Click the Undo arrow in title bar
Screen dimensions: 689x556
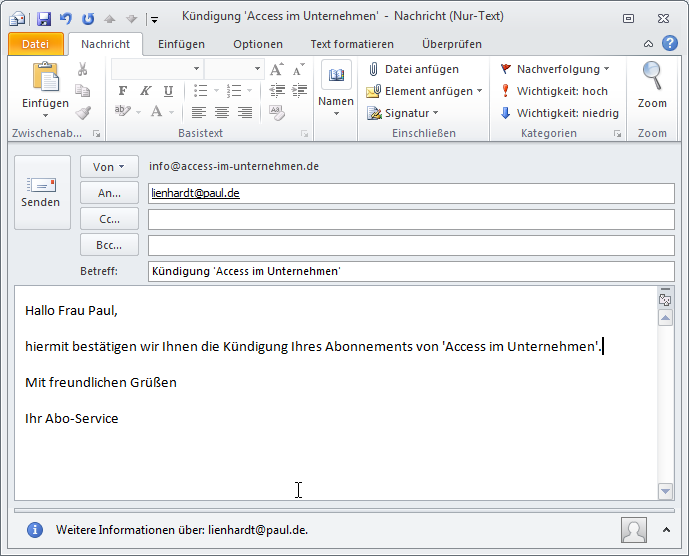65,18
